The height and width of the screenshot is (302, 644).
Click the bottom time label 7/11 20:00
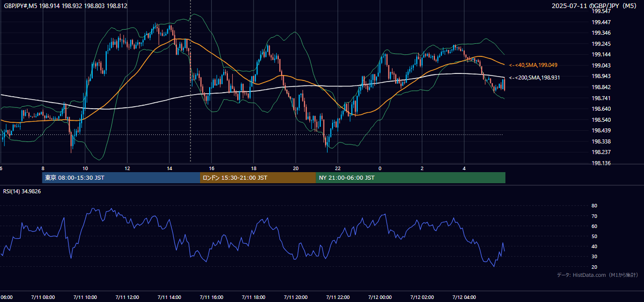tap(296, 297)
